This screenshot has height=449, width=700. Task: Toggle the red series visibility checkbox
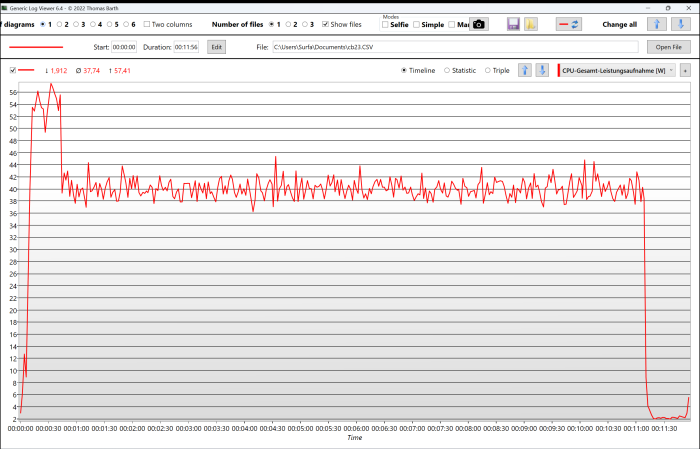[x=13, y=71]
